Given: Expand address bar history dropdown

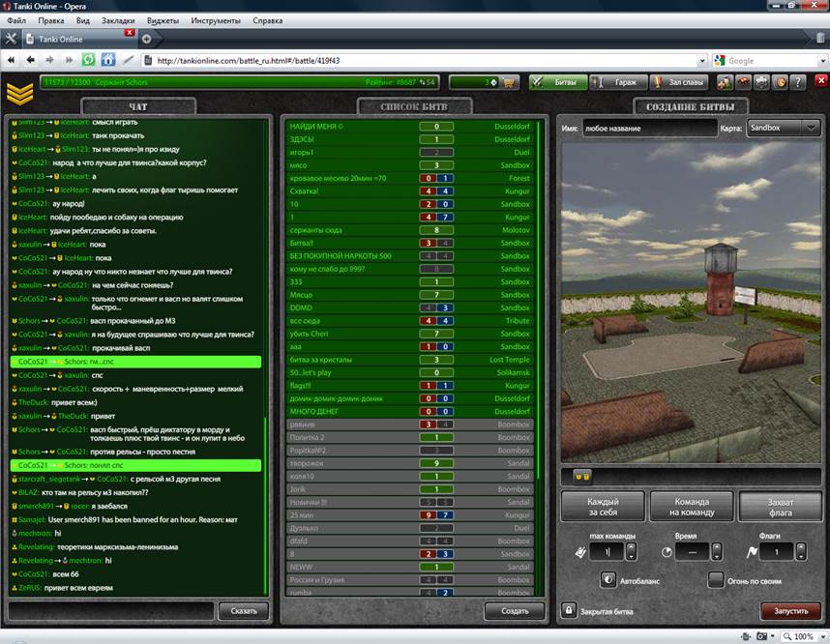Looking at the screenshot, I should point(702,61).
